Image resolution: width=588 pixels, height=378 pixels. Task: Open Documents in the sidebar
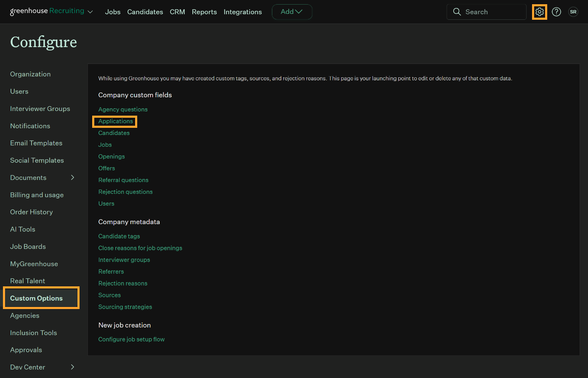pyautogui.click(x=28, y=177)
